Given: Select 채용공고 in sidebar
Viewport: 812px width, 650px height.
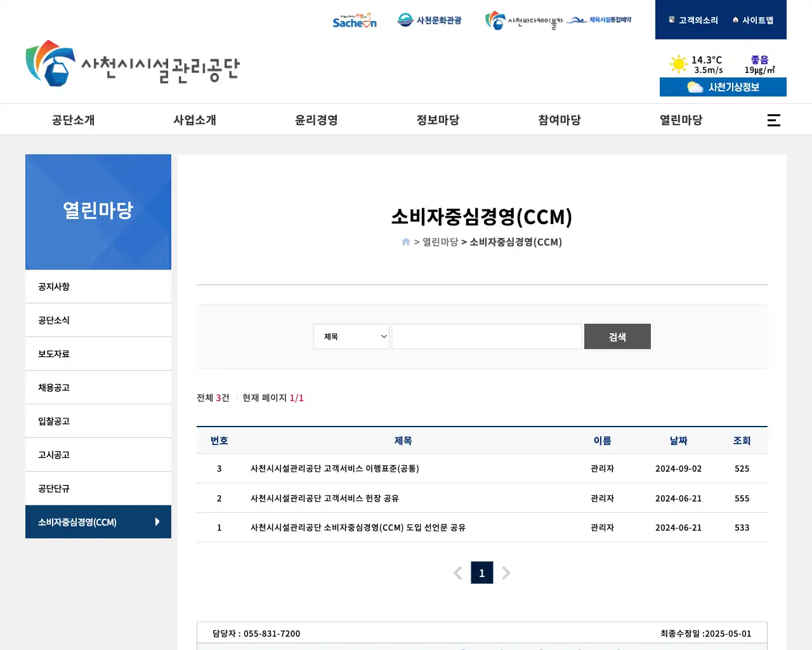Looking at the screenshot, I should click(x=98, y=387).
